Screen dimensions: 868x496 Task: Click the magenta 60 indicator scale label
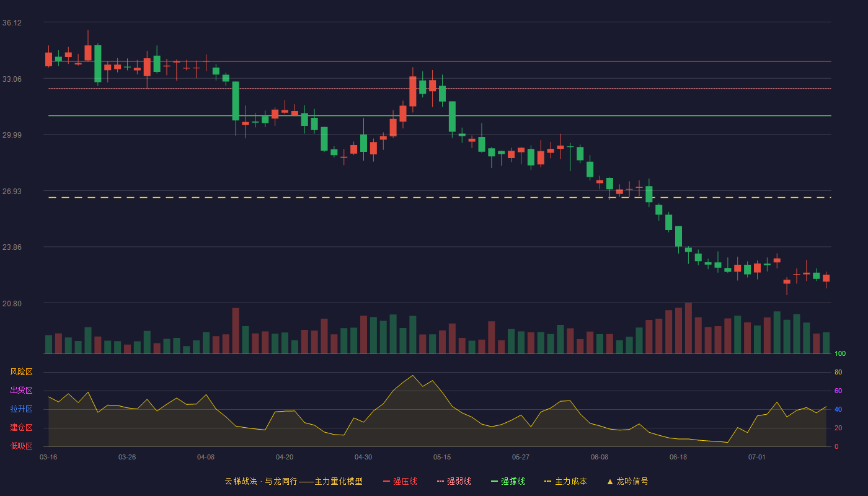[838, 391]
